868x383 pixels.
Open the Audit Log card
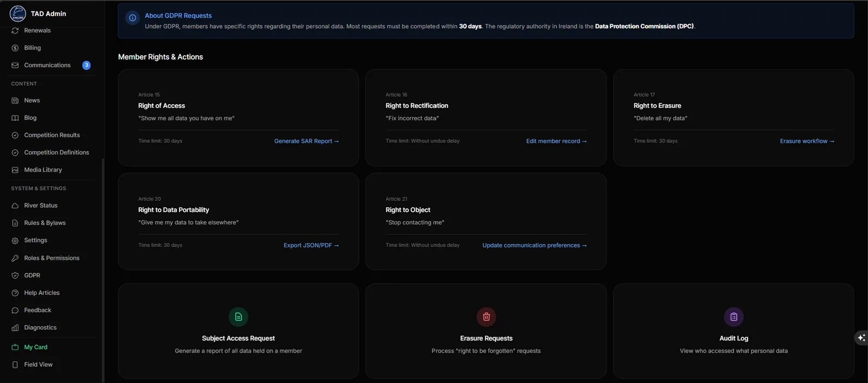(733, 331)
